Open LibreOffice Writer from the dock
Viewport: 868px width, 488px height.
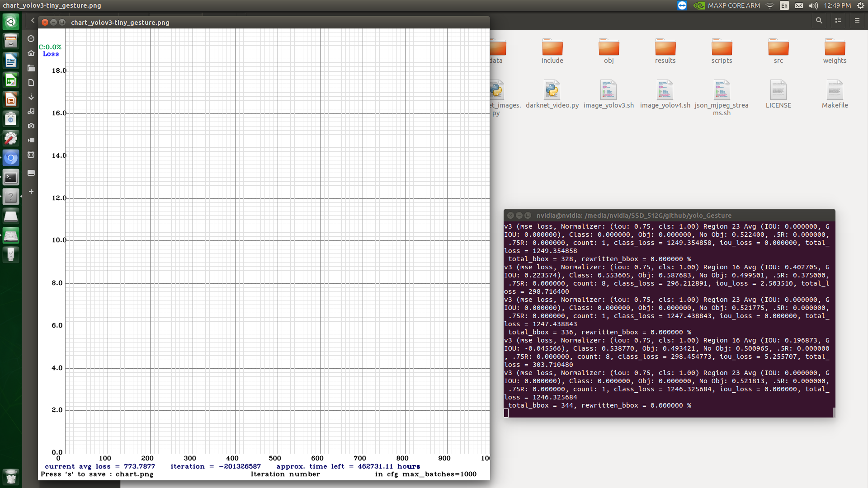tap(11, 61)
